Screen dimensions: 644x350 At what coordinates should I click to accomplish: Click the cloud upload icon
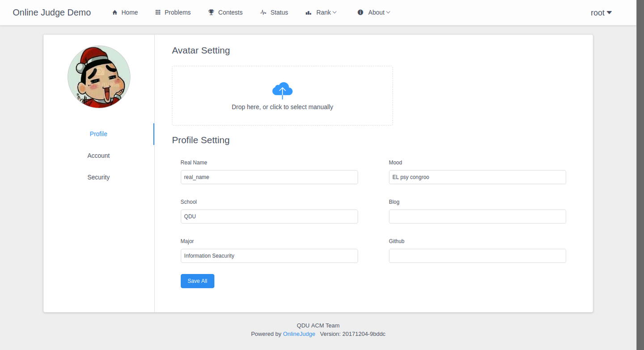pos(282,90)
